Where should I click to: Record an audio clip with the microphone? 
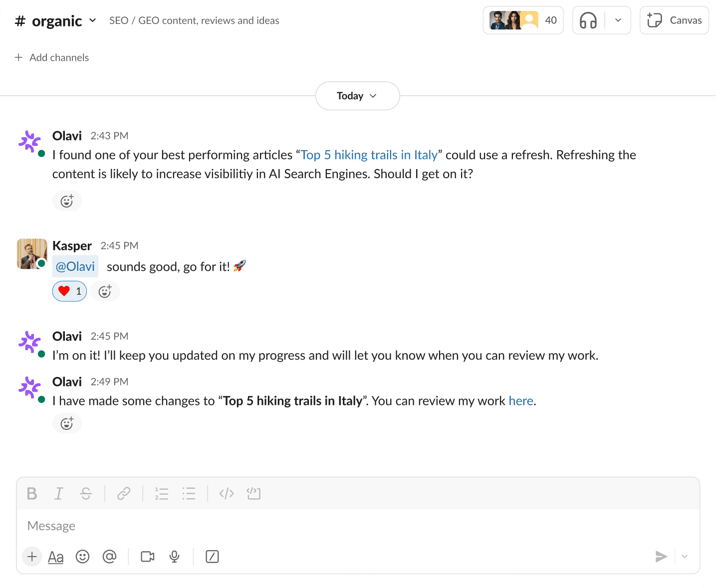pos(174,557)
